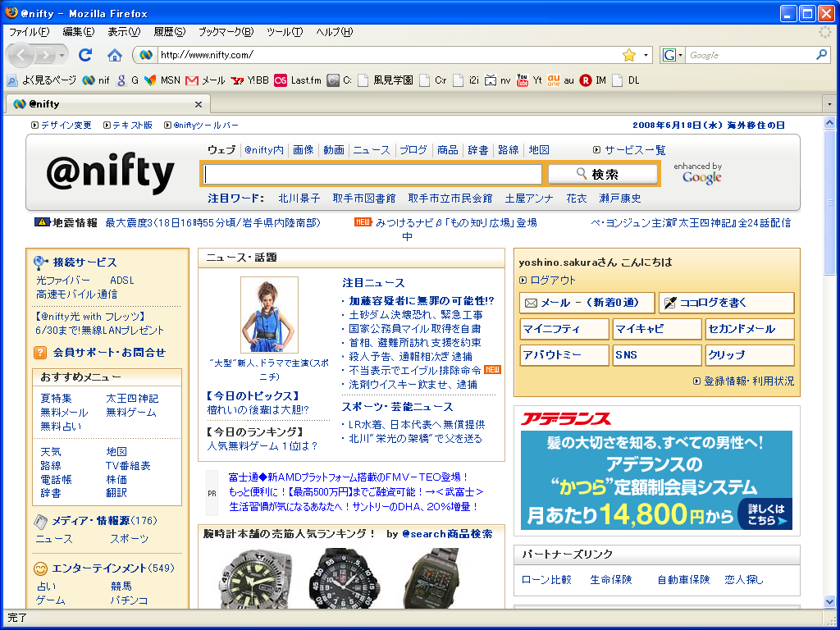Select the ニュース search tab
The image size is (840, 630).
(372, 150)
